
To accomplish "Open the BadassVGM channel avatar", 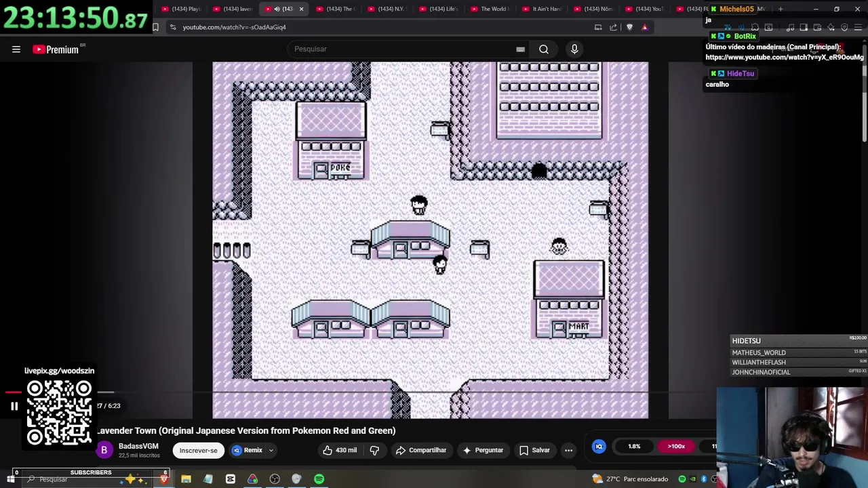I will click(x=104, y=450).
